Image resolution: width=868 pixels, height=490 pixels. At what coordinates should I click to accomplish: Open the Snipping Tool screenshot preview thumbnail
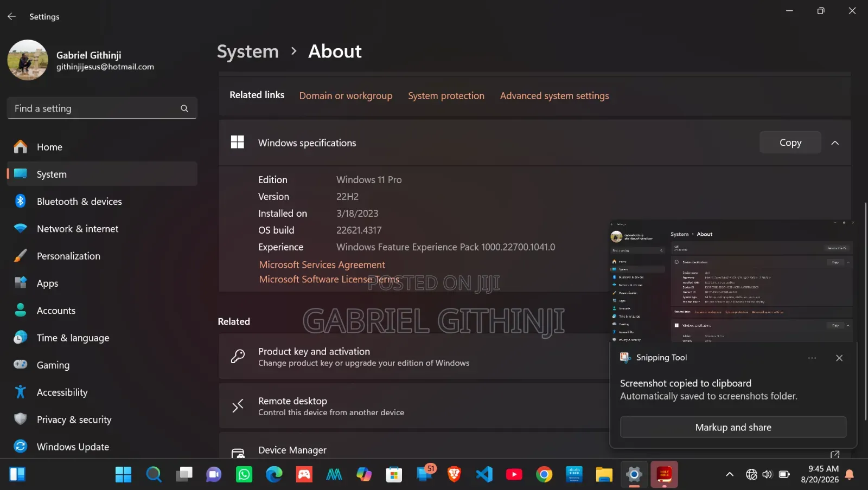click(733, 281)
